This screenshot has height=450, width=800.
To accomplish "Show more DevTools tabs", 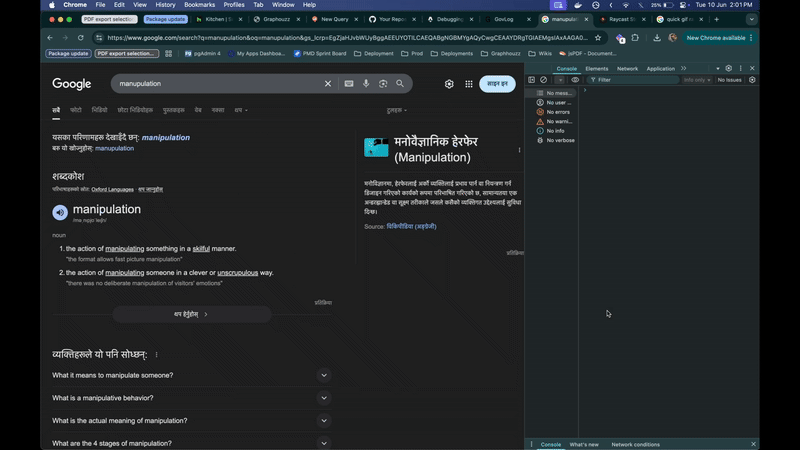I will [684, 68].
